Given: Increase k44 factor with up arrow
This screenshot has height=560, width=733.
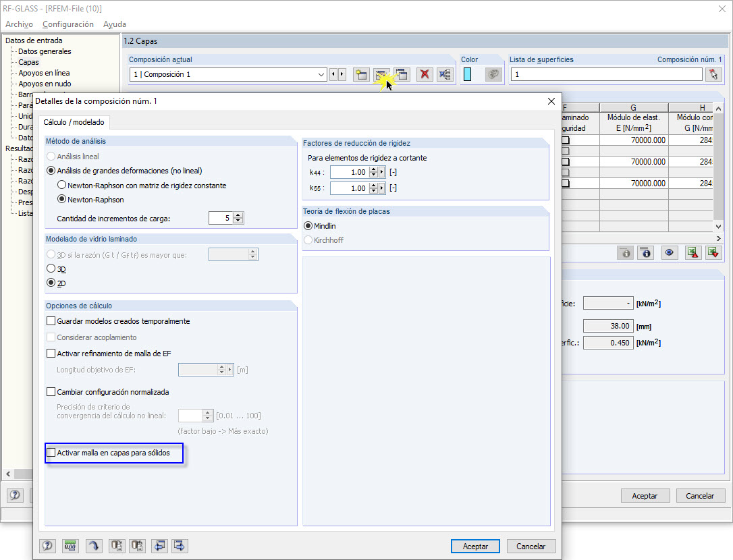Looking at the screenshot, I should coord(373,169).
